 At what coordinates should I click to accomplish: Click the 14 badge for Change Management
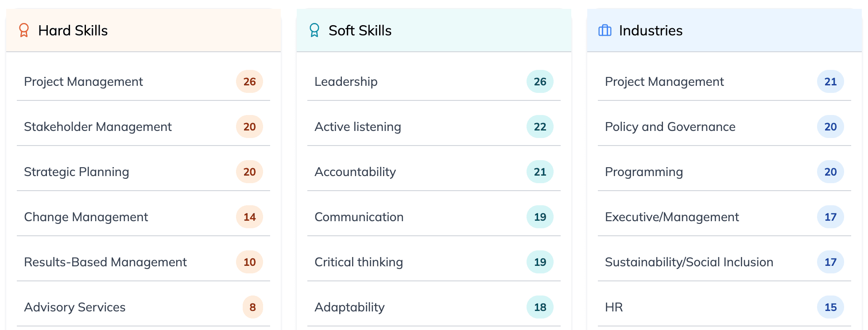tap(249, 217)
